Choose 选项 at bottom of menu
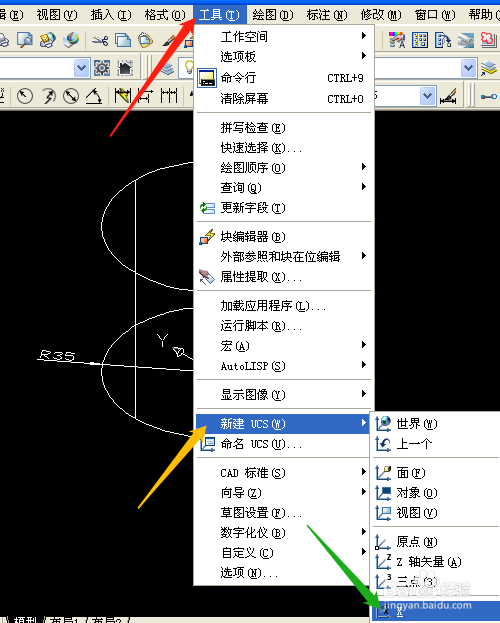 tap(284, 573)
